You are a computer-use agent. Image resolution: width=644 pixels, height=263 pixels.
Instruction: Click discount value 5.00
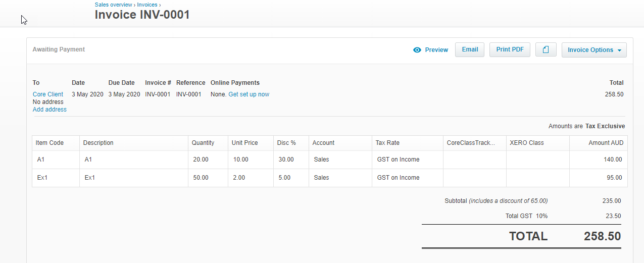pyautogui.click(x=284, y=178)
